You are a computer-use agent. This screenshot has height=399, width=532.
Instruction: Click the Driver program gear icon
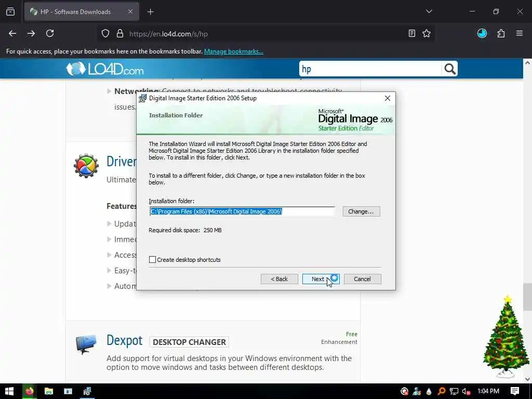(86, 166)
